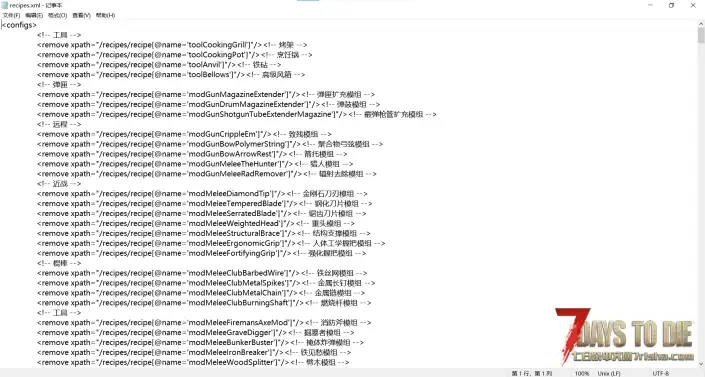Viewport: 705px width, 377px height.
Task: Click the 'modGunMagazineExtender' line
Action: coord(206,94)
